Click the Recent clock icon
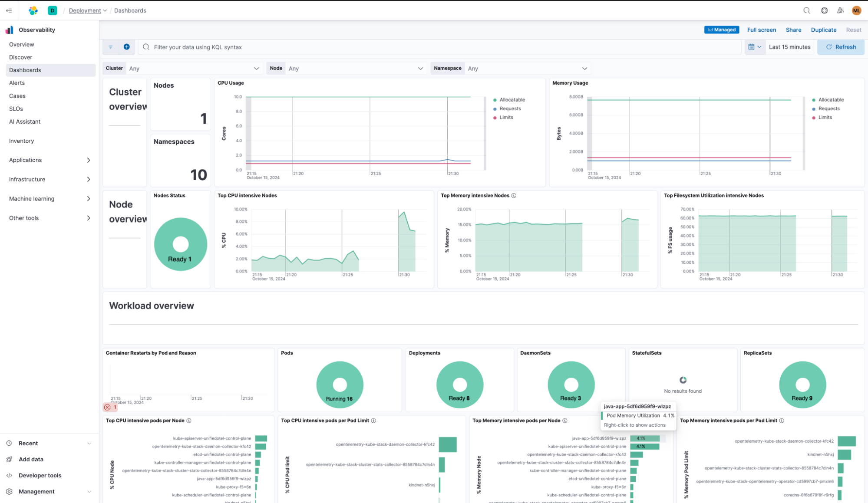This screenshot has width=868, height=503. 9,443
